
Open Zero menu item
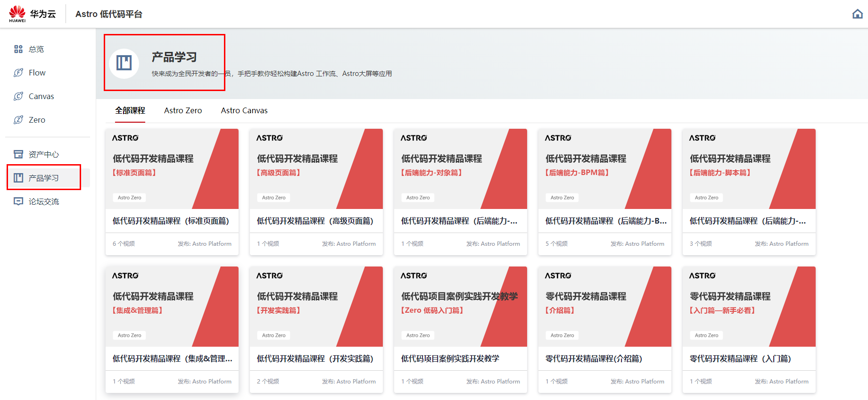(x=37, y=120)
